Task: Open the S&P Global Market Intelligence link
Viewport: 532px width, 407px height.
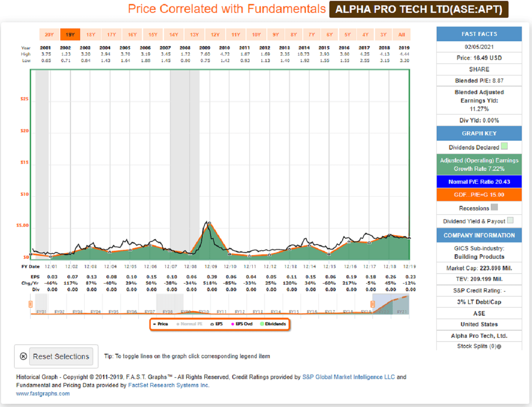Action: [348, 377]
